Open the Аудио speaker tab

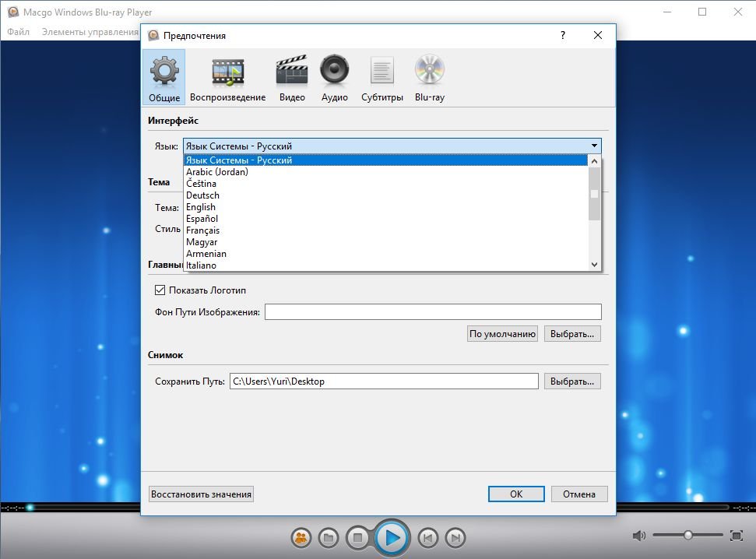[335, 77]
